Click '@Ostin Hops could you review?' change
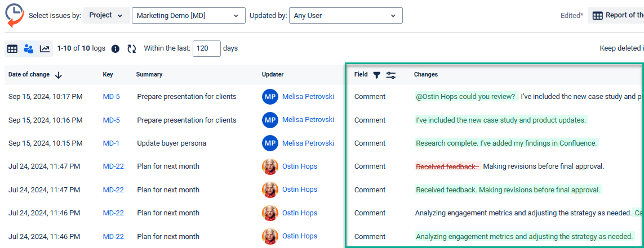Viewport: 644px width, 248px height. click(x=466, y=97)
